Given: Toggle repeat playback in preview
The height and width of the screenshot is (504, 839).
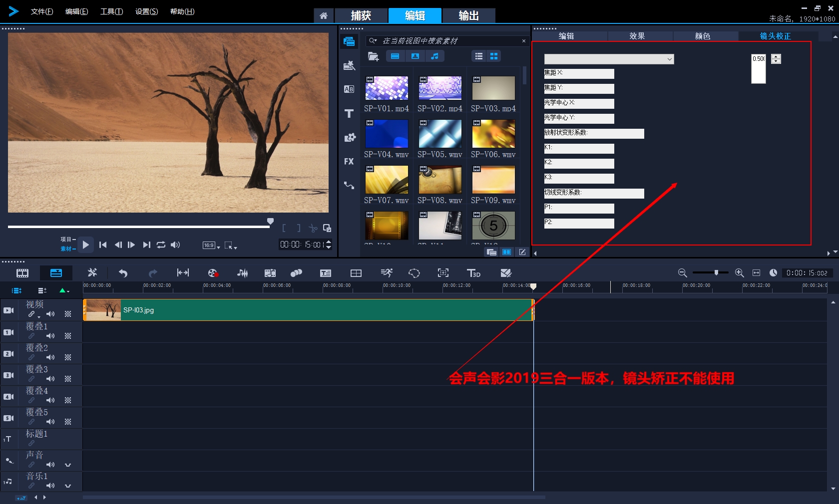Looking at the screenshot, I should pos(161,245).
